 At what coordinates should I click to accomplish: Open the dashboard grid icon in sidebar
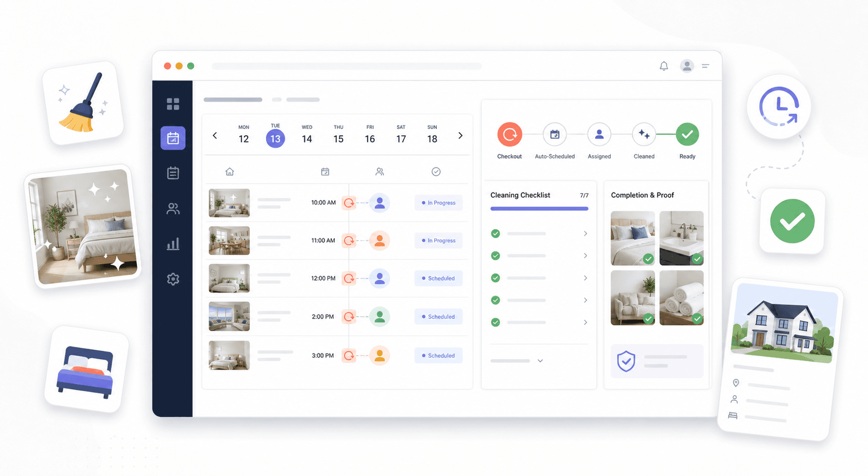pyautogui.click(x=173, y=104)
